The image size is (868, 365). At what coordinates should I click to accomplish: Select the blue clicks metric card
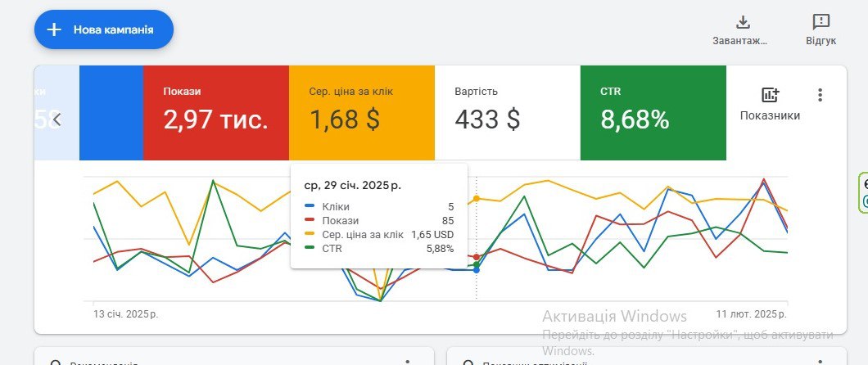click(111, 112)
